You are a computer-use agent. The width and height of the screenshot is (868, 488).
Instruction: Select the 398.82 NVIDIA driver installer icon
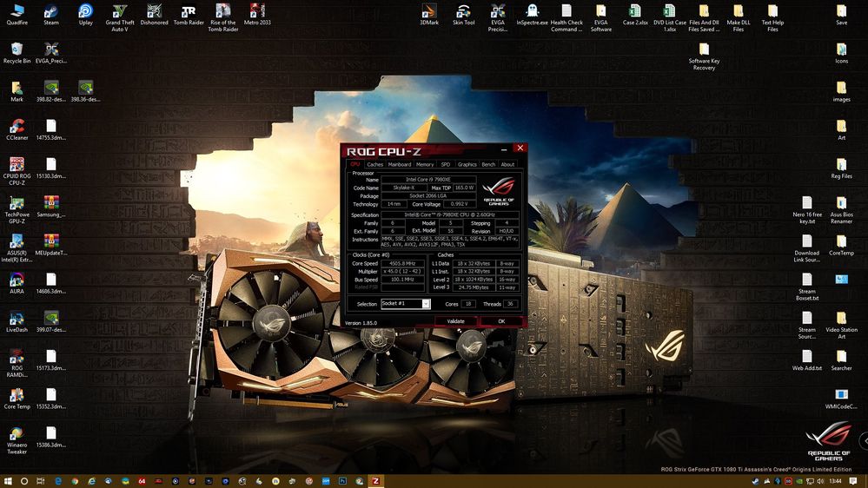click(x=51, y=92)
